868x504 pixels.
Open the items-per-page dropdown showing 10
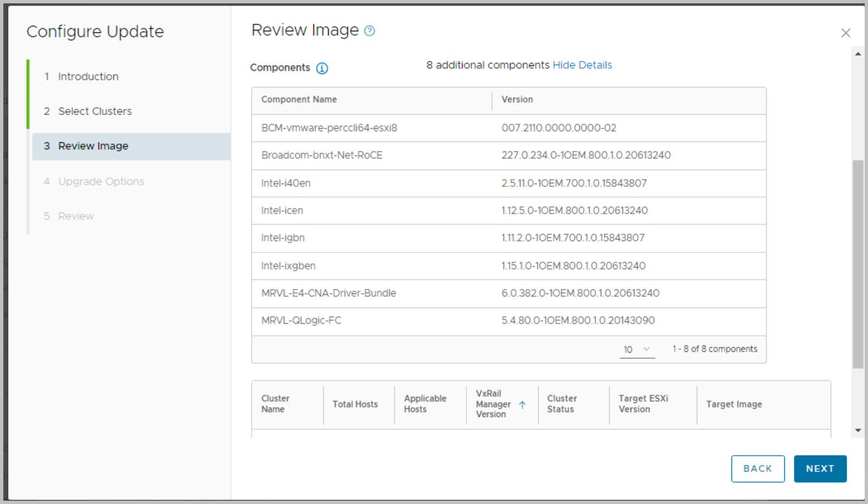pyautogui.click(x=637, y=349)
